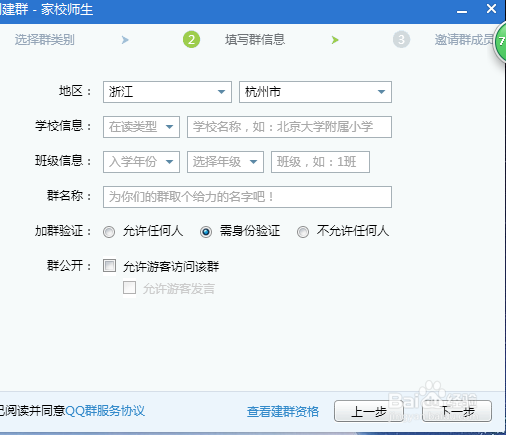Expand the 入学年份 dropdown
Image resolution: width=506 pixels, height=435 pixels.
pos(141,162)
